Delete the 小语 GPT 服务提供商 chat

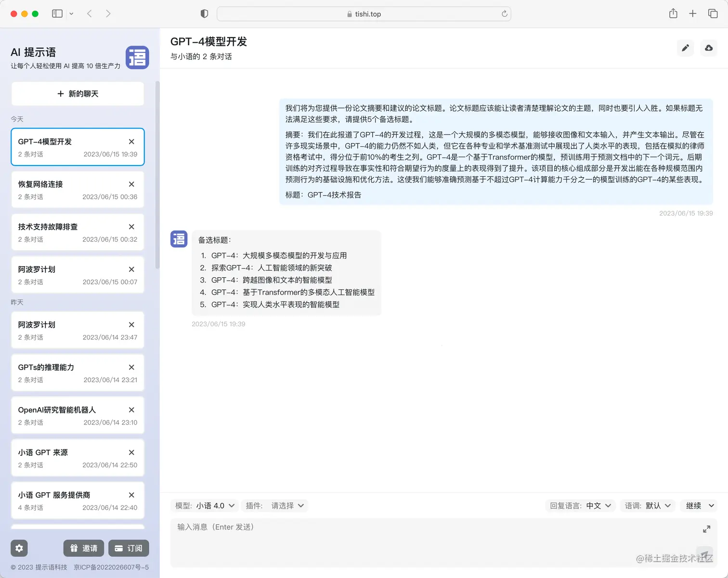click(x=131, y=495)
